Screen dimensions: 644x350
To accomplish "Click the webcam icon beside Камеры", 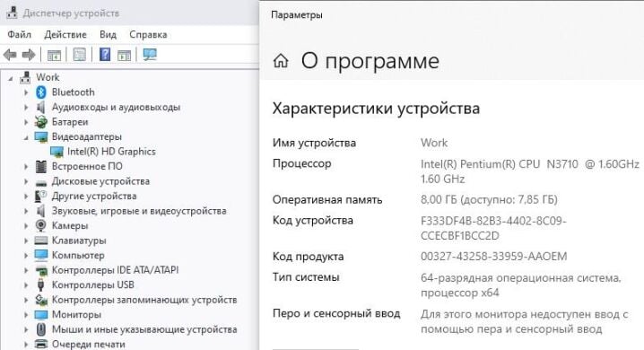I will pyautogui.click(x=40, y=225).
